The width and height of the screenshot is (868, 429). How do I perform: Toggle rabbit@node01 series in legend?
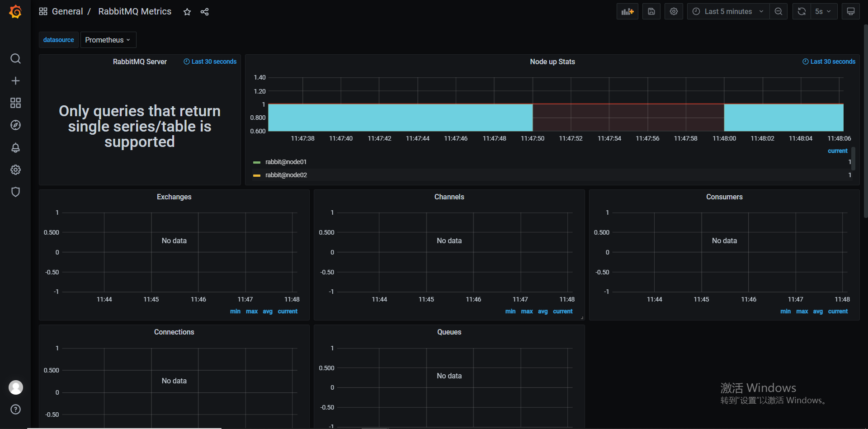tap(286, 162)
